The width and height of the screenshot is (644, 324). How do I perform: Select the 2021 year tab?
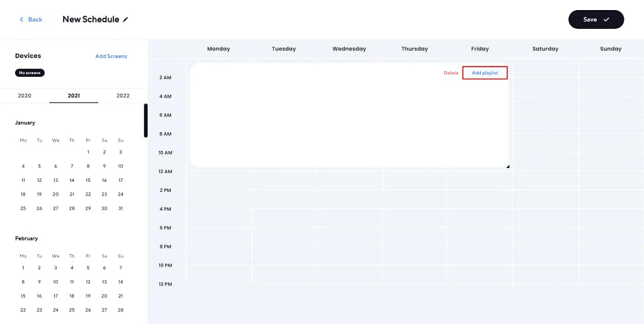(x=74, y=96)
